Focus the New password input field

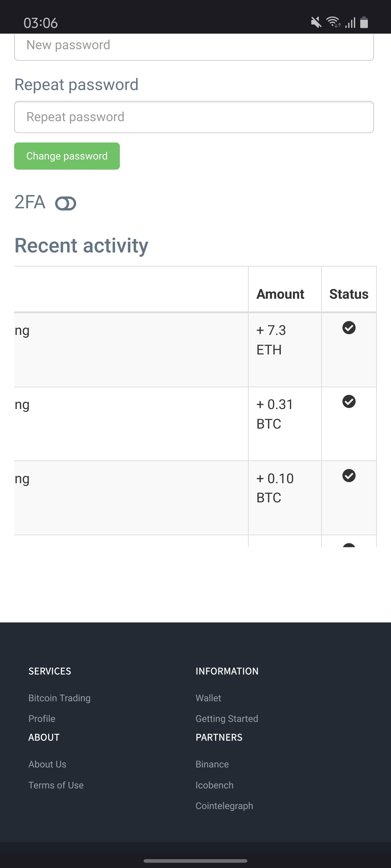tap(194, 46)
